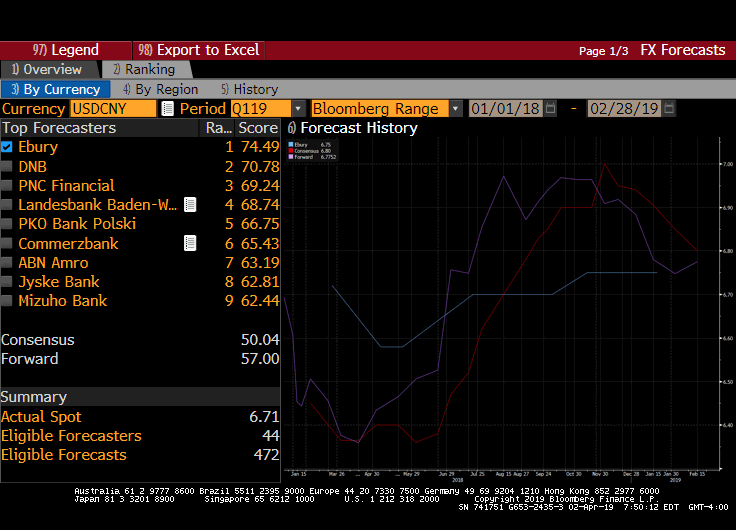736x530 pixels.
Task: Click the Bloomberg Range field
Action: [380, 108]
